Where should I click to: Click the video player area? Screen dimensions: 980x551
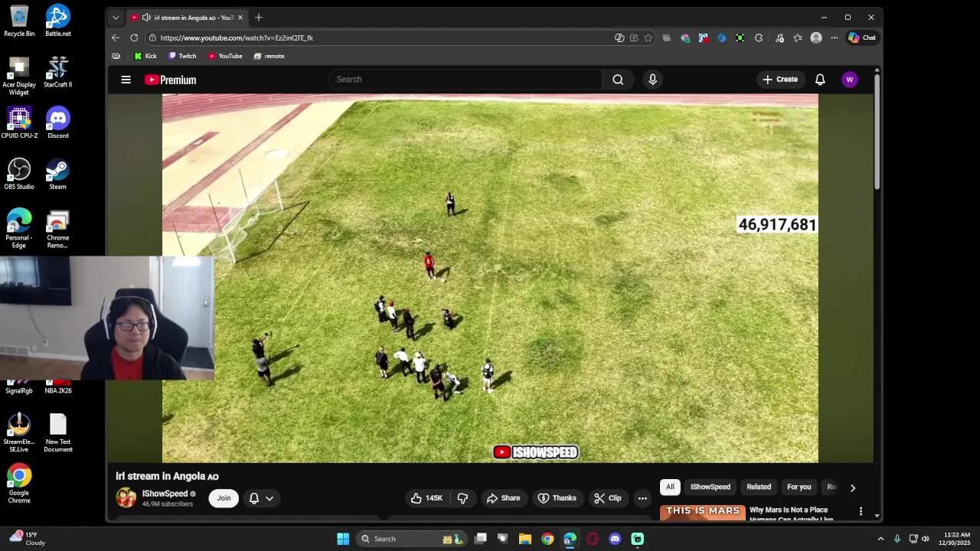coord(490,279)
